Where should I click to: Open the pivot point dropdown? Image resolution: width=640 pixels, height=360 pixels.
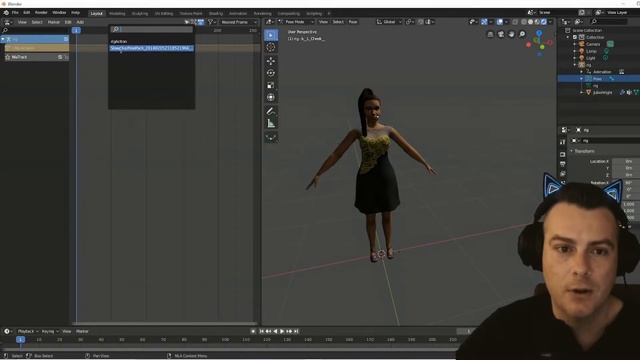[x=409, y=22]
